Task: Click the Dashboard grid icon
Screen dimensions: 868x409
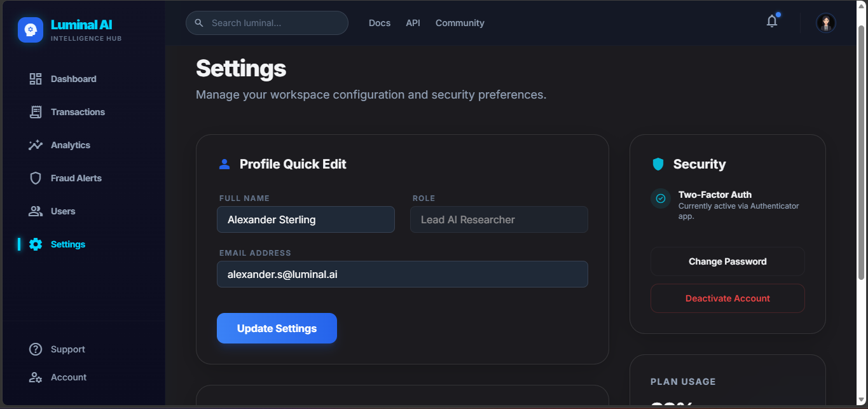Action: (36, 79)
